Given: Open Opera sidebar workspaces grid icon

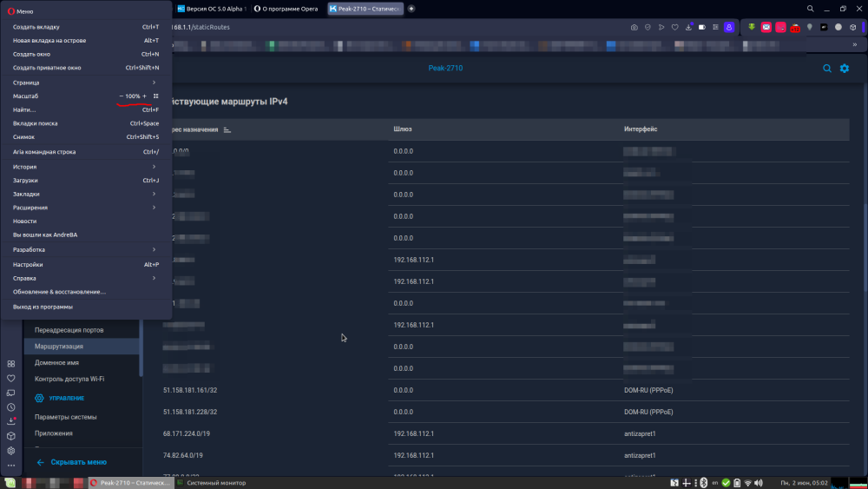Looking at the screenshot, I should (11, 364).
